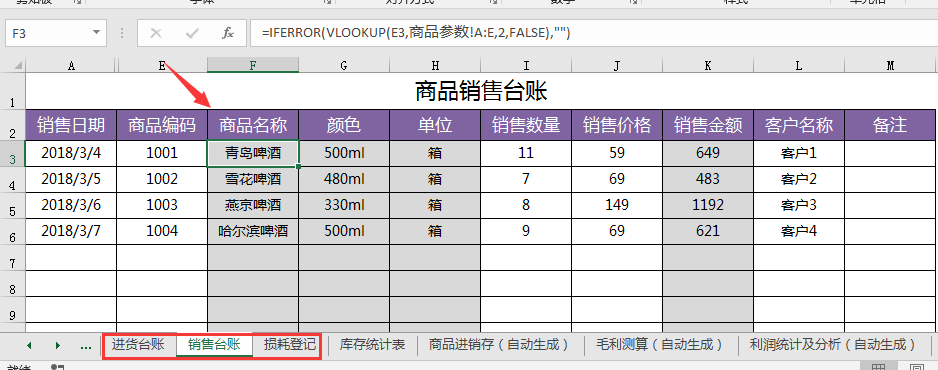Click the 备注 header cell

click(x=890, y=125)
